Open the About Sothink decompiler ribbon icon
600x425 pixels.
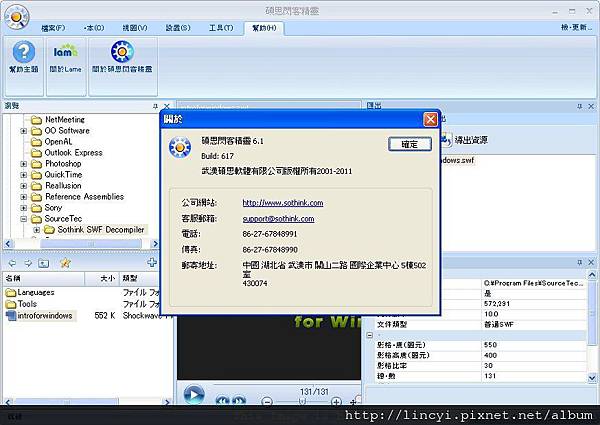click(x=122, y=57)
